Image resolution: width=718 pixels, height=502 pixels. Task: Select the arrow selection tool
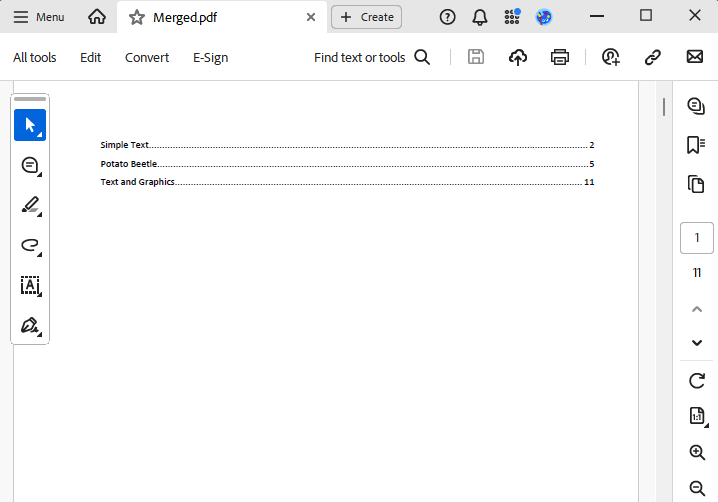[30, 125]
